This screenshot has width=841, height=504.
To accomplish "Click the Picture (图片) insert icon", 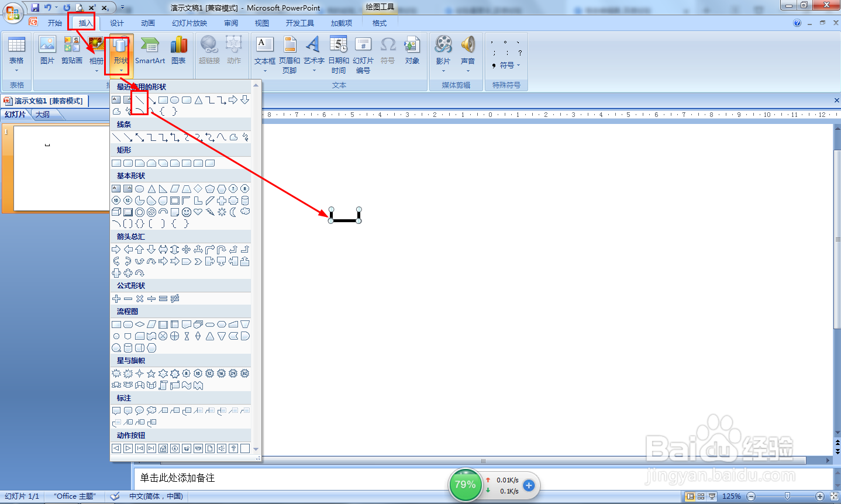I will tap(47, 50).
